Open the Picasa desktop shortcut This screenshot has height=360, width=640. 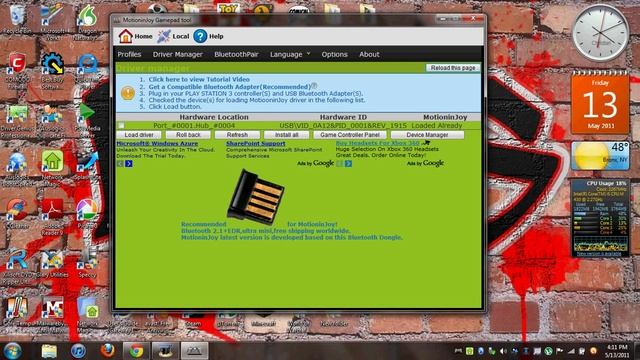[x=87, y=213]
